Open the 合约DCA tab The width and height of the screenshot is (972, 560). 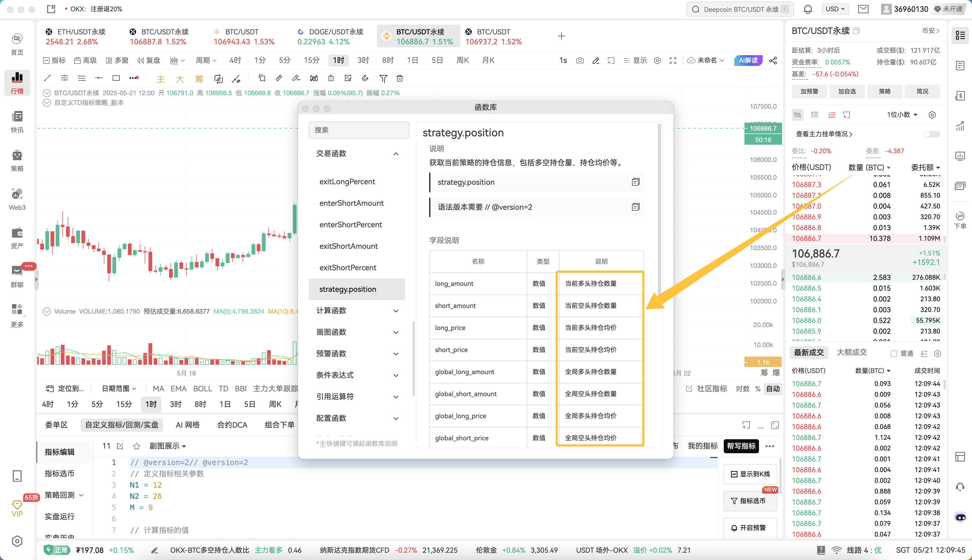click(232, 425)
